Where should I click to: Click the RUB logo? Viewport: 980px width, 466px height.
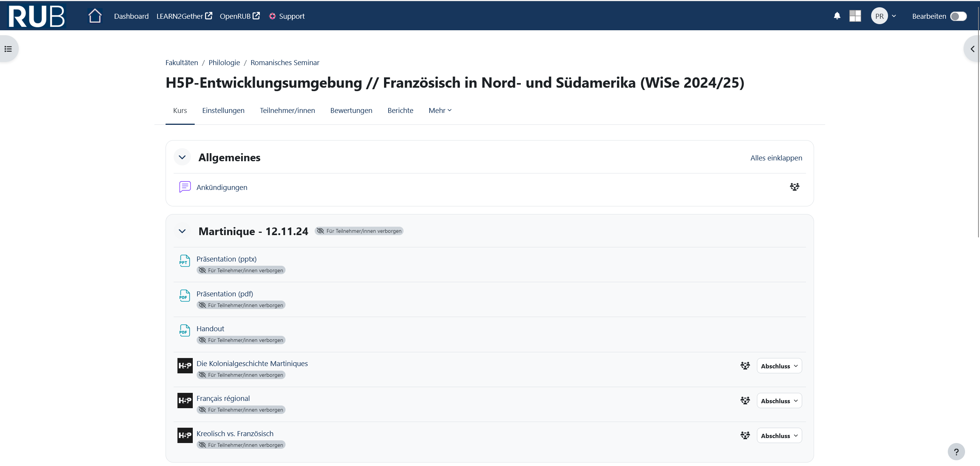(x=37, y=16)
